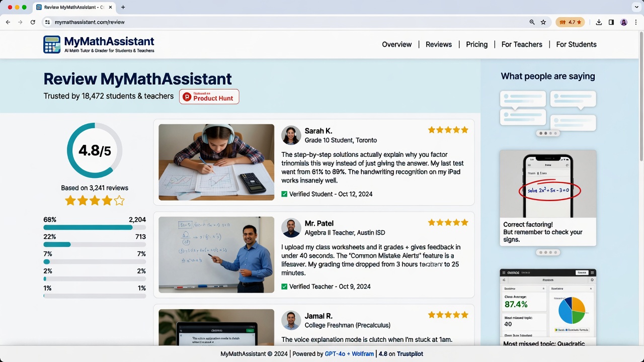Open browser downloads icon

coord(599,22)
